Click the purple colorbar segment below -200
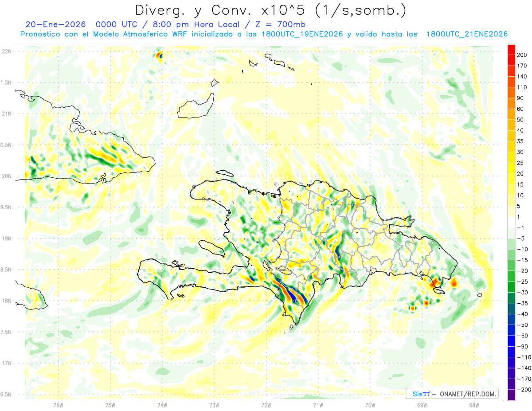Image resolution: width=532 pixels, height=411 pixels. click(x=511, y=395)
